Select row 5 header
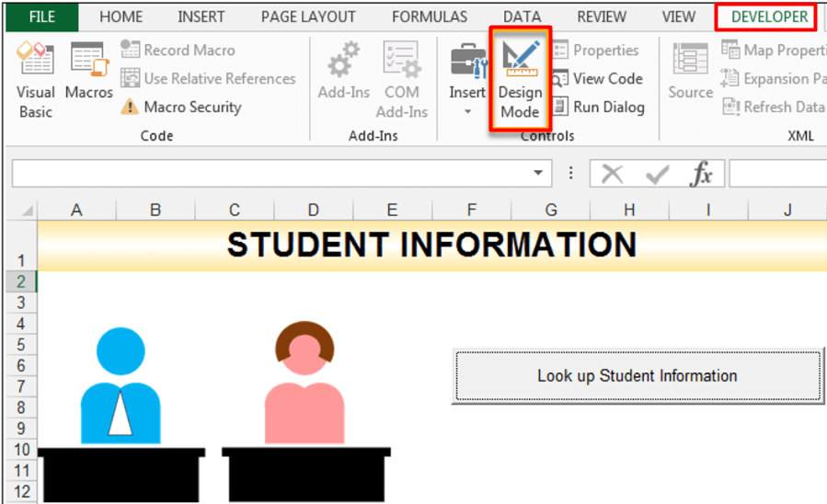This screenshot has width=827, height=504. click(x=21, y=345)
